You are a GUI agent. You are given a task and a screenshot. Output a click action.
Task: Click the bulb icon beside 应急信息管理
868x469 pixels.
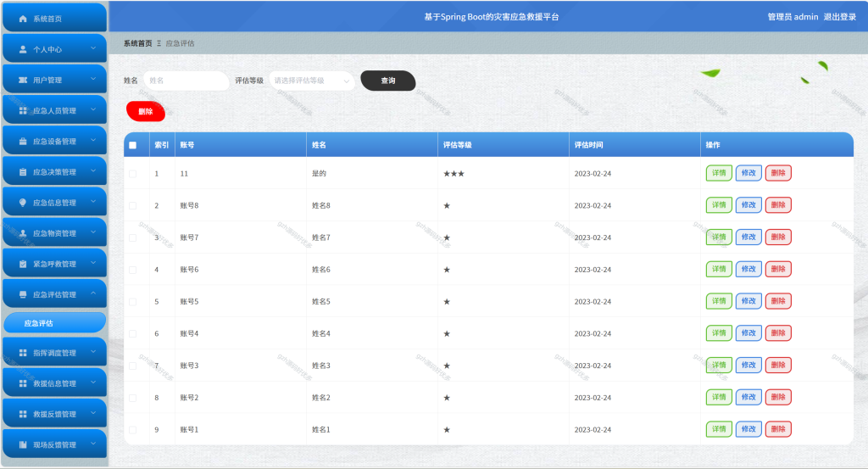(23, 203)
